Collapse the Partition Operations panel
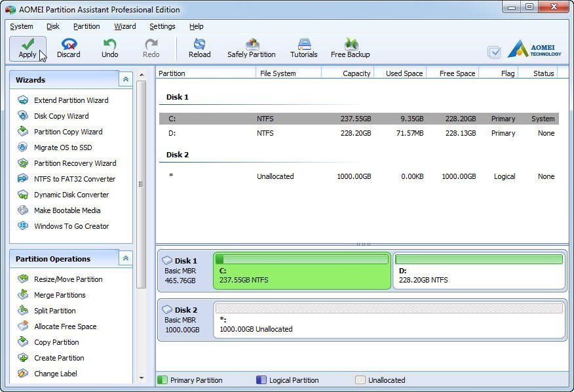The width and height of the screenshot is (574, 392). [x=126, y=258]
